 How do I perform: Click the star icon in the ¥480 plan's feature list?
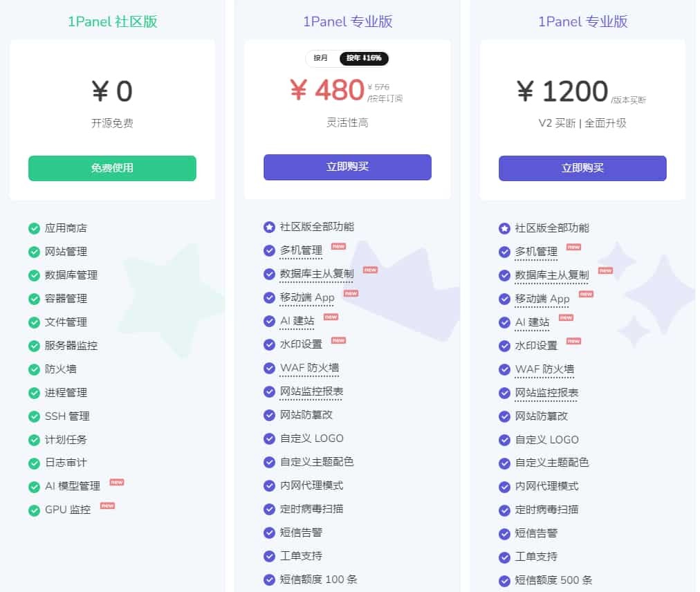click(269, 227)
